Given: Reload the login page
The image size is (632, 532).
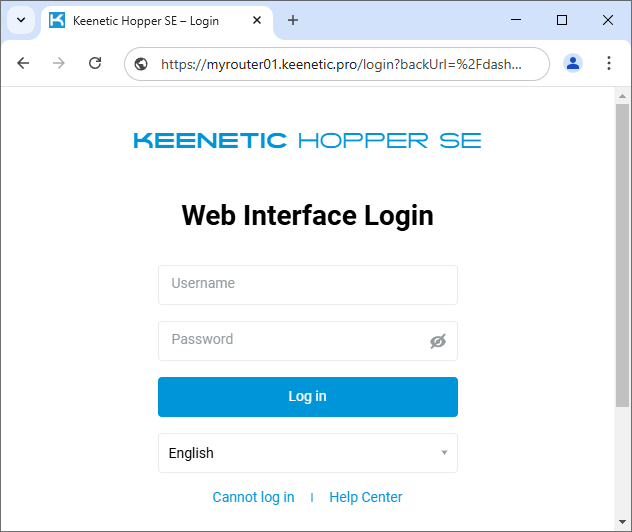Looking at the screenshot, I should point(95,63).
